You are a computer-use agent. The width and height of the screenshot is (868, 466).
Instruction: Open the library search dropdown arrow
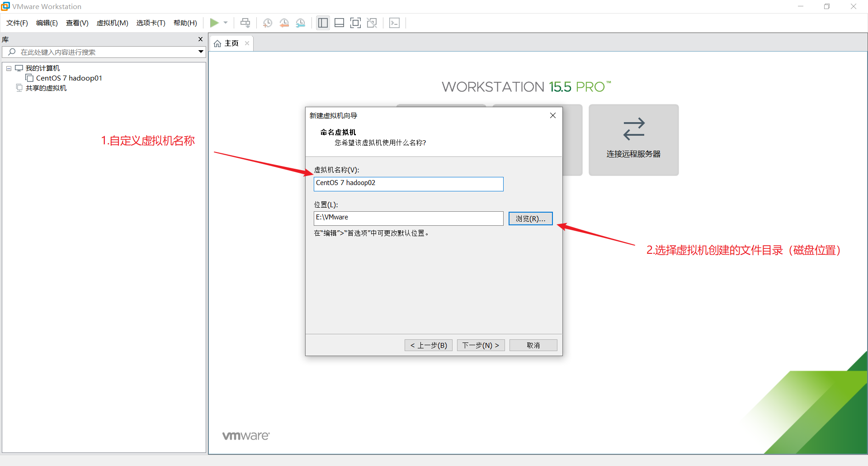(201, 52)
